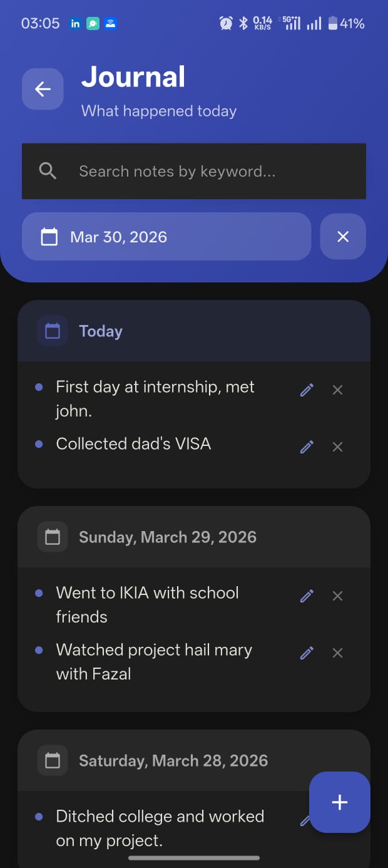Tap the alarm icon in the status bar

(x=226, y=23)
